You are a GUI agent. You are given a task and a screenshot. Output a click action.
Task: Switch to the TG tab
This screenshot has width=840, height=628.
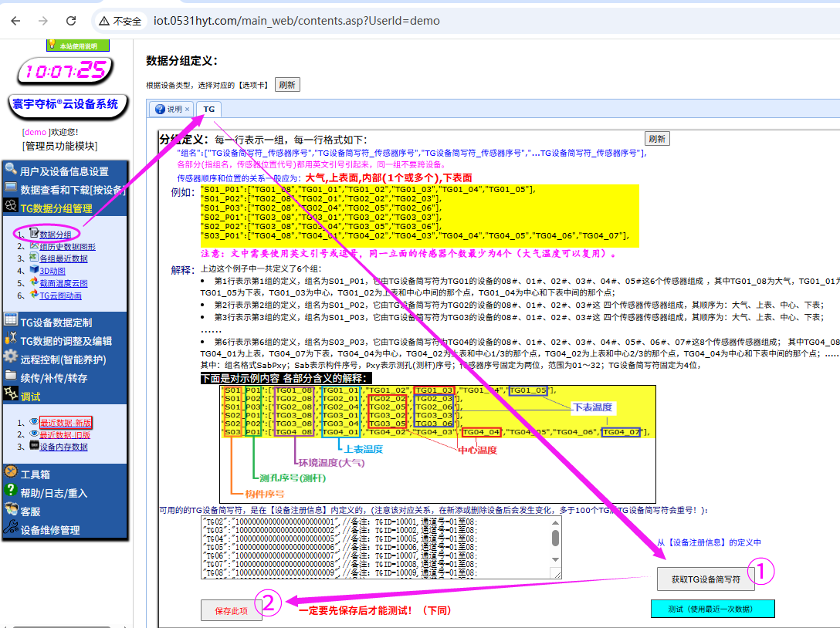point(208,110)
